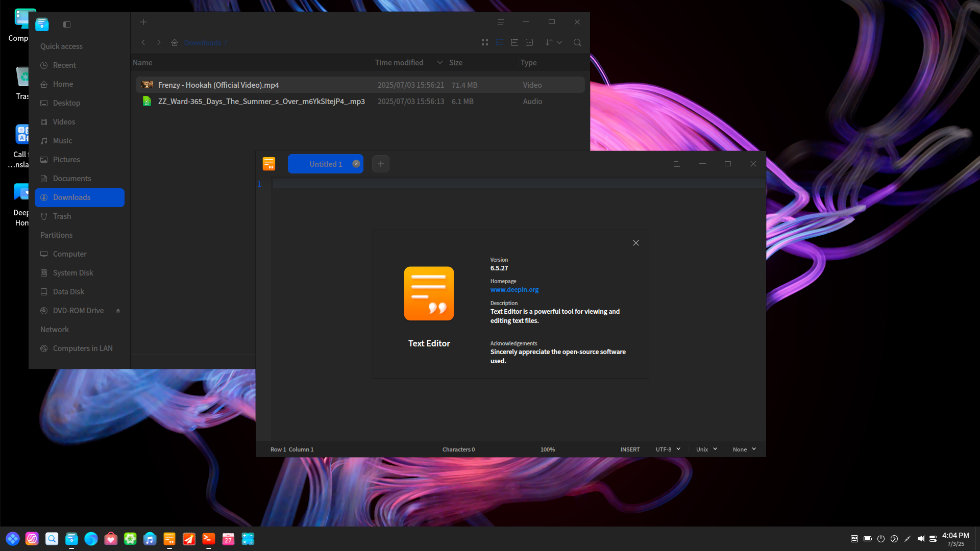This screenshot has height=551, width=980.
Task: Open Calculator from the dock
Action: 248,539
